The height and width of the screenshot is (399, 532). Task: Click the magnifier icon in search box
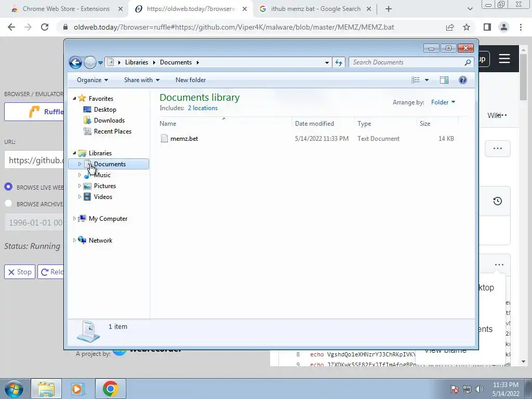click(468, 62)
